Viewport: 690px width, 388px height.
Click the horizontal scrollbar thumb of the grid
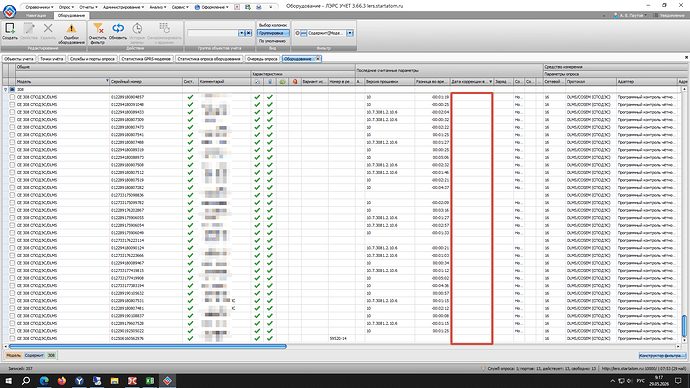coord(148,347)
